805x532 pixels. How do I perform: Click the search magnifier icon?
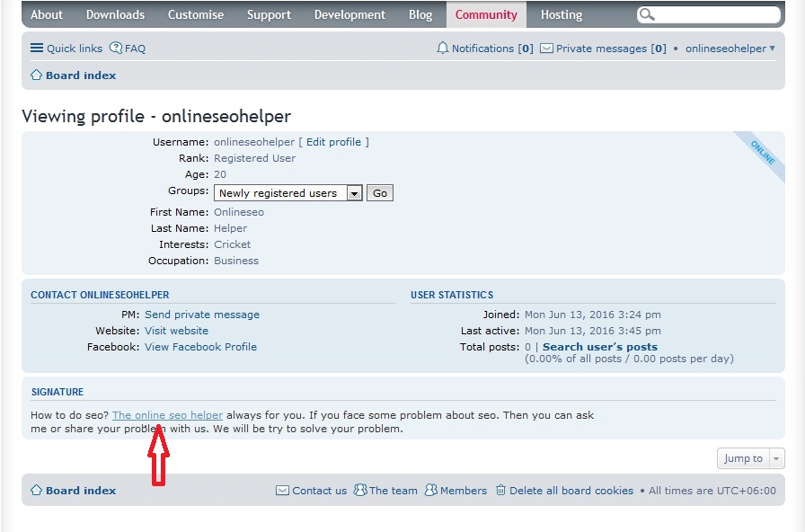(649, 14)
